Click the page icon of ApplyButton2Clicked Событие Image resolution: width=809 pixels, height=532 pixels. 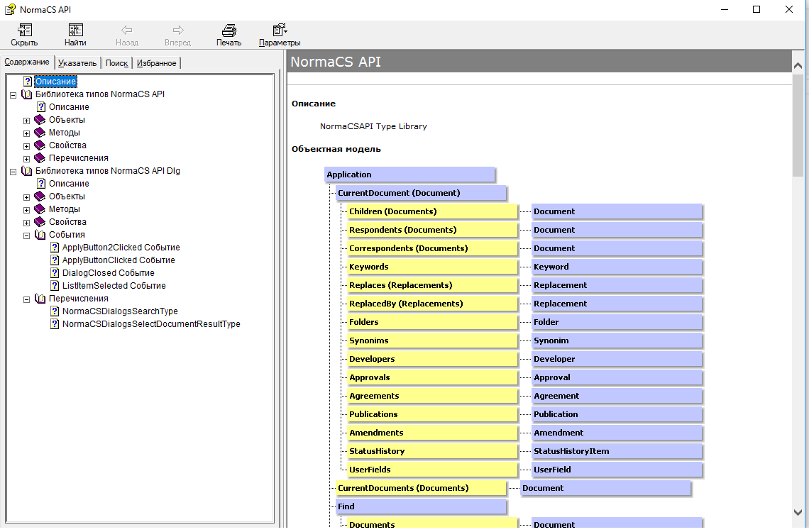[x=55, y=248]
